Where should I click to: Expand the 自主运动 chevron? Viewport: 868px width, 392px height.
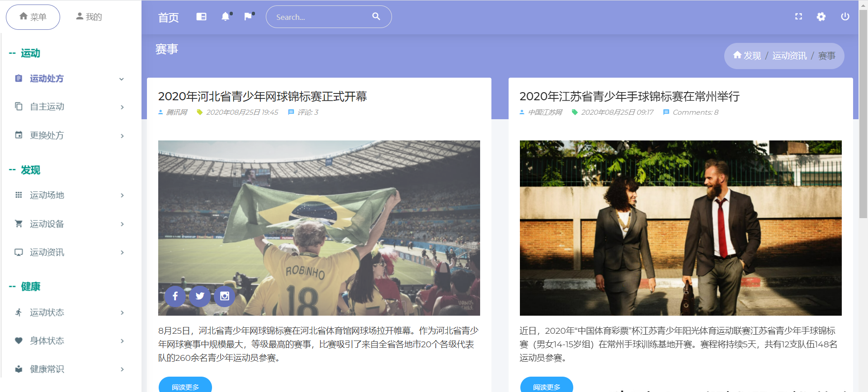(122, 107)
